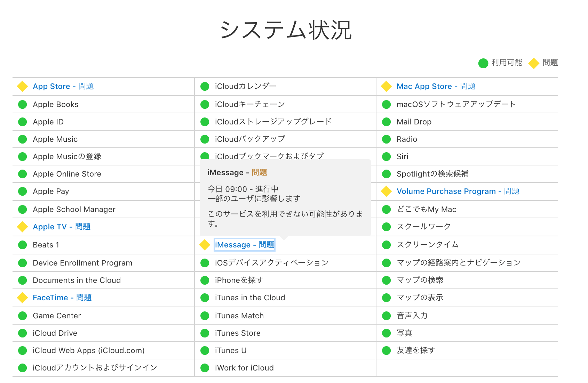The height and width of the screenshot is (383, 588).
Task: Click the green 利用可能 legend dot
Action: coord(483,63)
